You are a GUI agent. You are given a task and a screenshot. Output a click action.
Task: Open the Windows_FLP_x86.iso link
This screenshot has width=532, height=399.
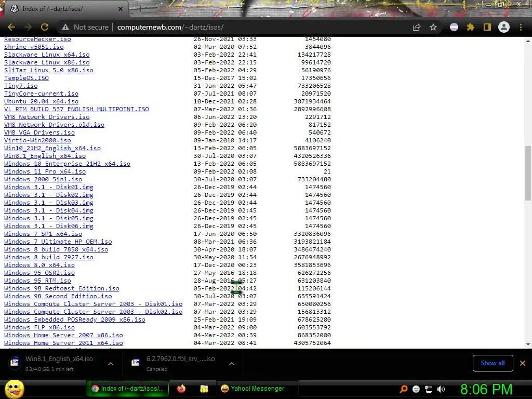coord(39,328)
